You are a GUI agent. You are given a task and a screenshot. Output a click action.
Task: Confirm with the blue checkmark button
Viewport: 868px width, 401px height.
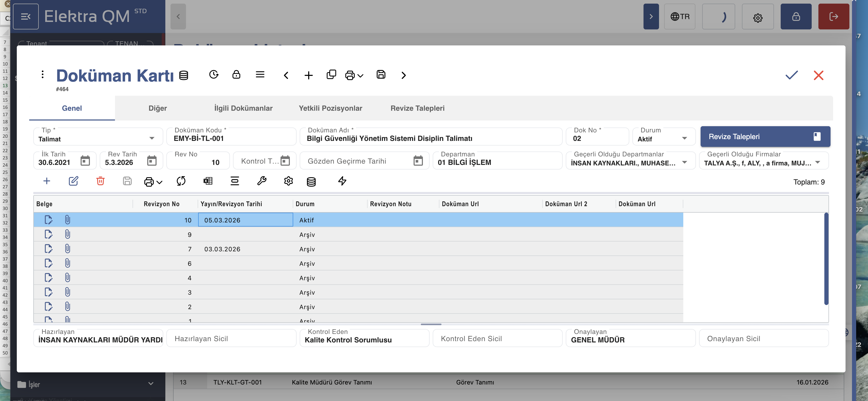(x=791, y=75)
